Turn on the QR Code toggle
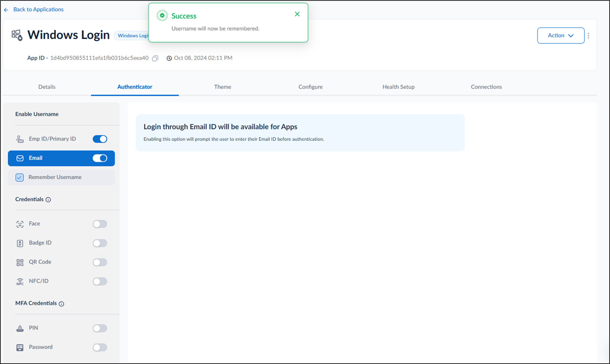The width and height of the screenshot is (610, 364). click(x=100, y=262)
